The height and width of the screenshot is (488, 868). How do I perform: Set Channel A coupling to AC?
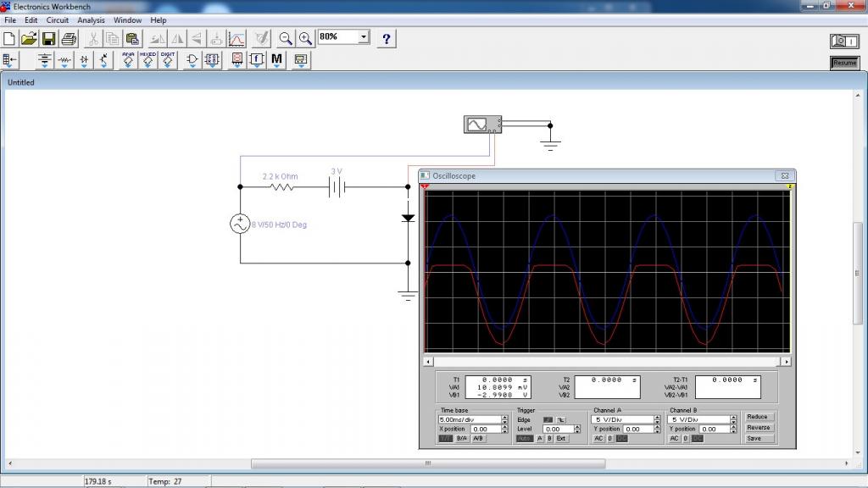598,439
